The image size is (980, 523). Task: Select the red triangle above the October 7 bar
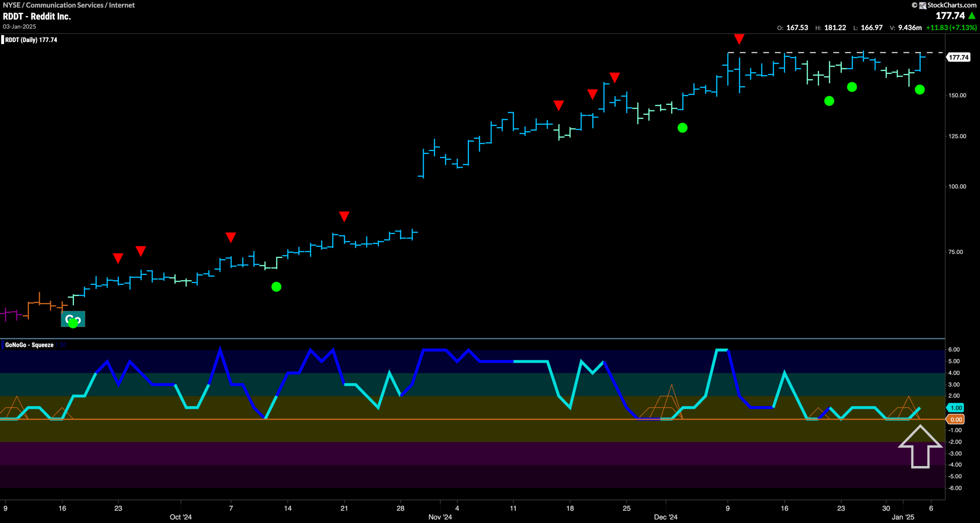coord(231,237)
